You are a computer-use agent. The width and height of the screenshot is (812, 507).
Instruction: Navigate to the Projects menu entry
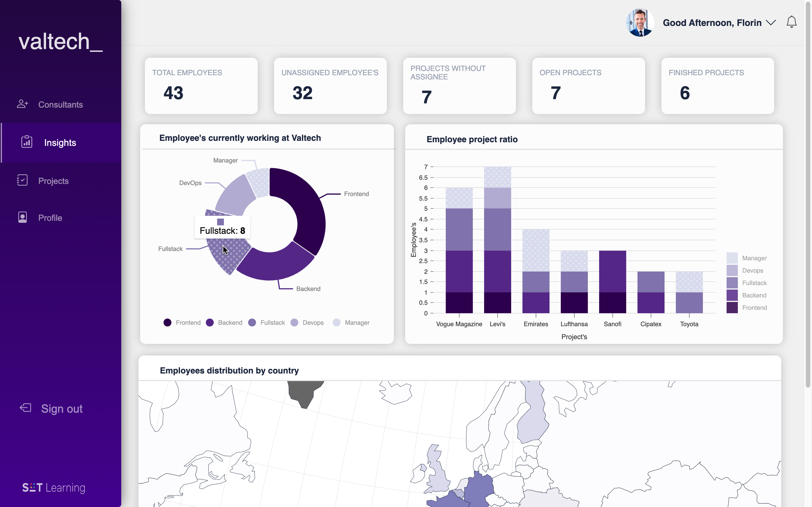[53, 180]
